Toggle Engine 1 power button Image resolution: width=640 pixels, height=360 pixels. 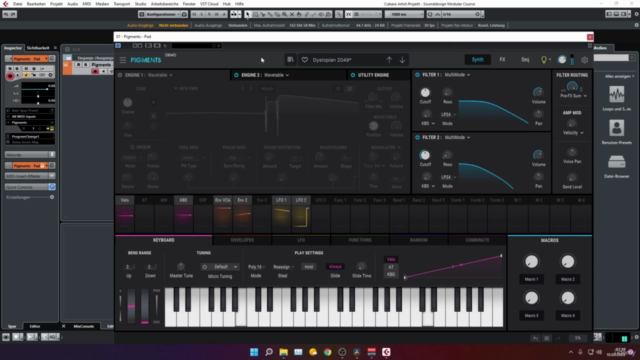pyautogui.click(x=120, y=75)
